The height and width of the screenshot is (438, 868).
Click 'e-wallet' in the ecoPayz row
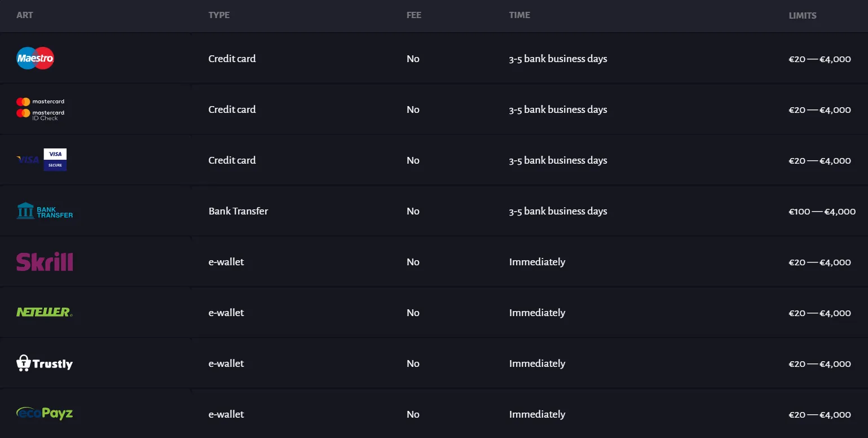[x=226, y=414]
